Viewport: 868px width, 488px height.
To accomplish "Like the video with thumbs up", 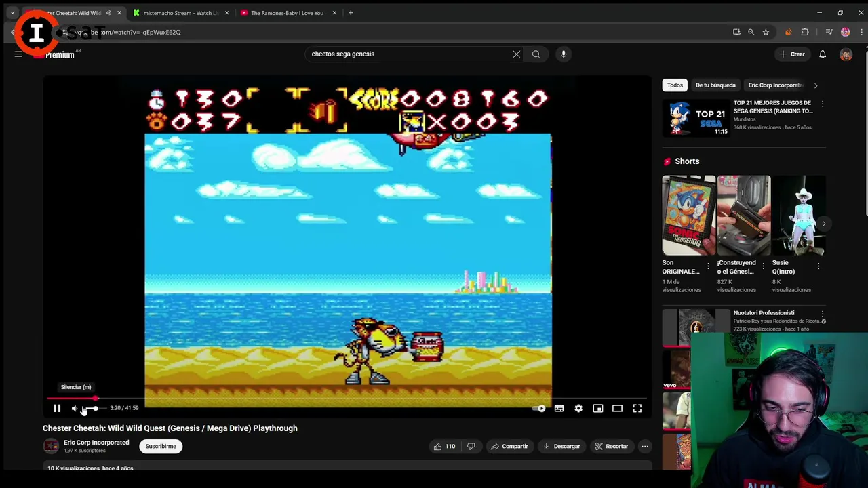I will [444, 446].
